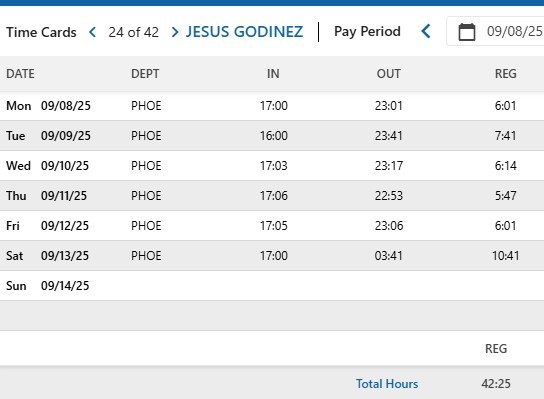
Task: Click the pay period date field
Action: [495, 31]
